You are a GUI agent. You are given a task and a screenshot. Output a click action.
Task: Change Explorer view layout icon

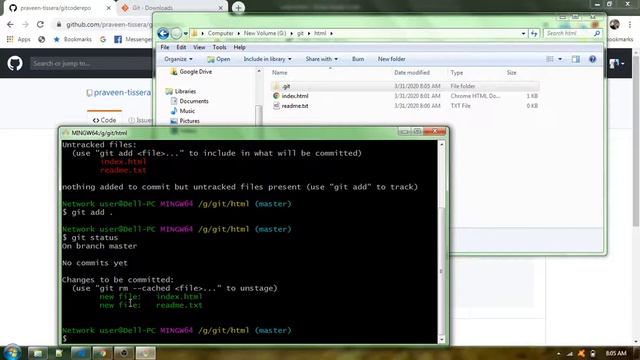(550, 59)
